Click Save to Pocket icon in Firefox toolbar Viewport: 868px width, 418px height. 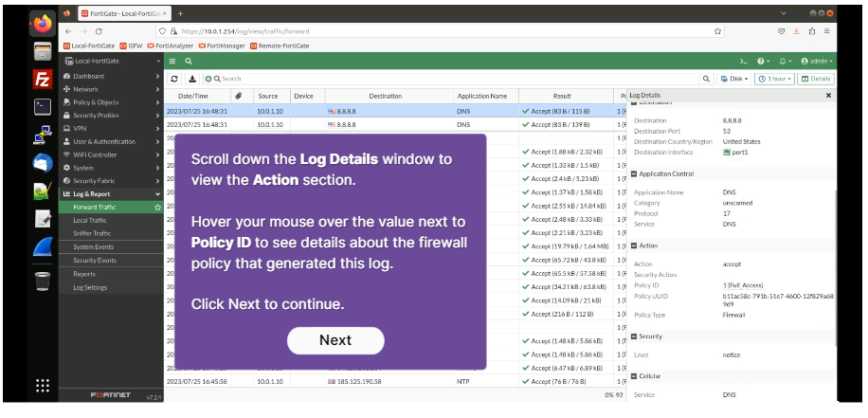click(x=782, y=31)
